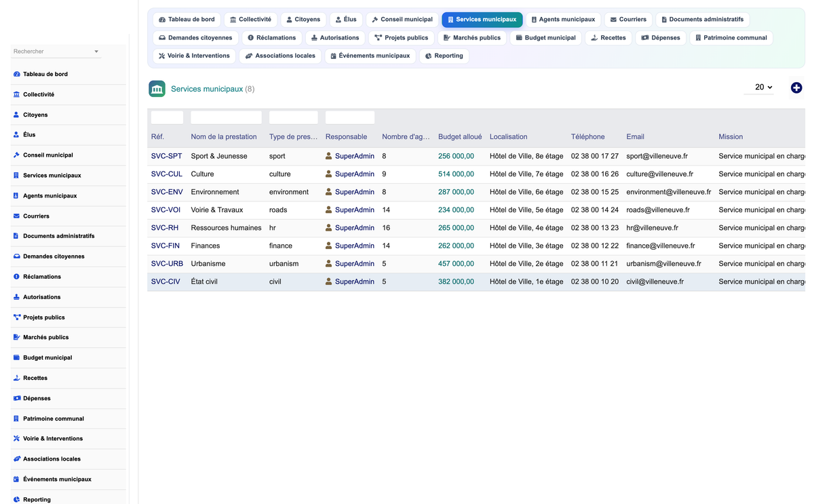Click the Conseil municipal gavel icon in sidebar
This screenshot has width=814, height=504.
point(16,155)
